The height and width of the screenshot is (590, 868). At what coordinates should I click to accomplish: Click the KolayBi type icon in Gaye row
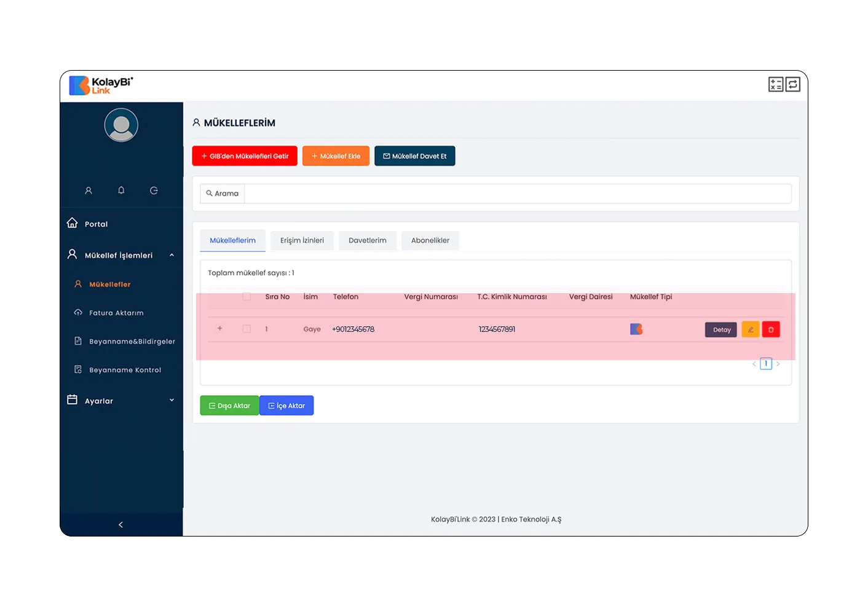(636, 329)
